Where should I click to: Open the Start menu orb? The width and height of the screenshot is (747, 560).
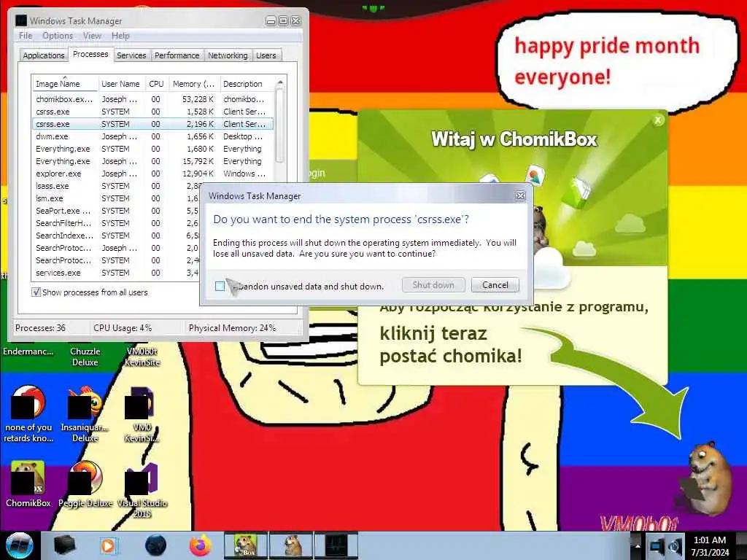click(x=20, y=545)
